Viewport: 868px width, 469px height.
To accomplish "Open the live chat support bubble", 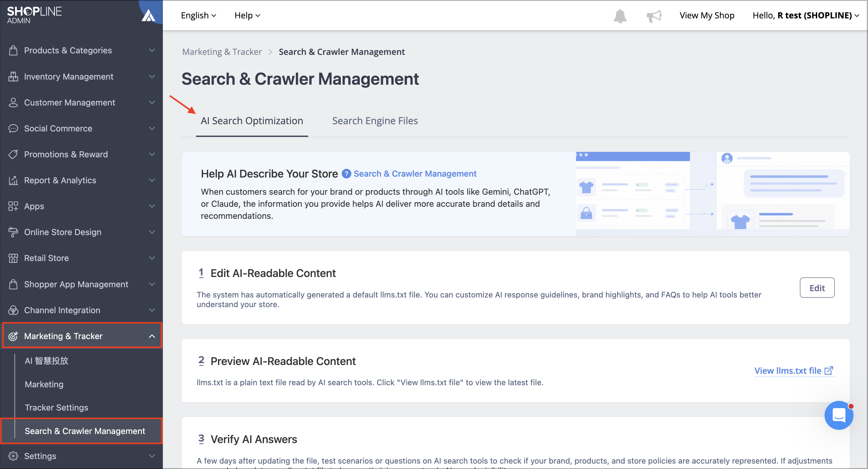I will [x=838, y=415].
